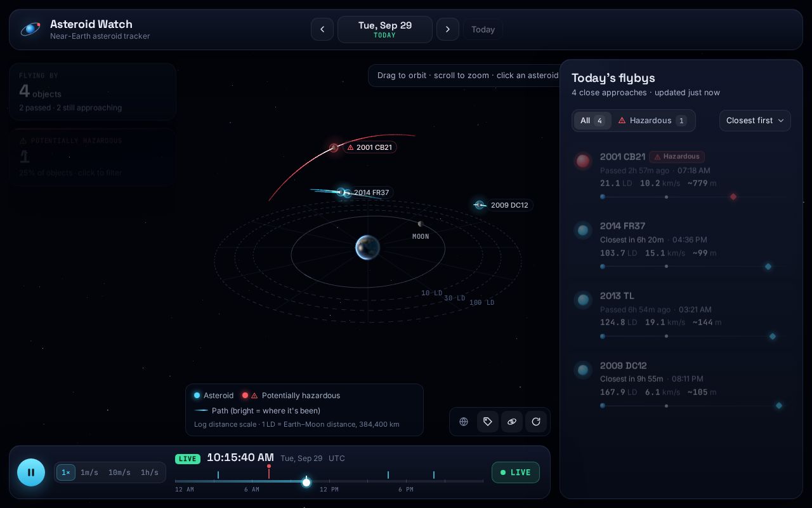Open the Closest first sort dropdown

[x=755, y=121]
